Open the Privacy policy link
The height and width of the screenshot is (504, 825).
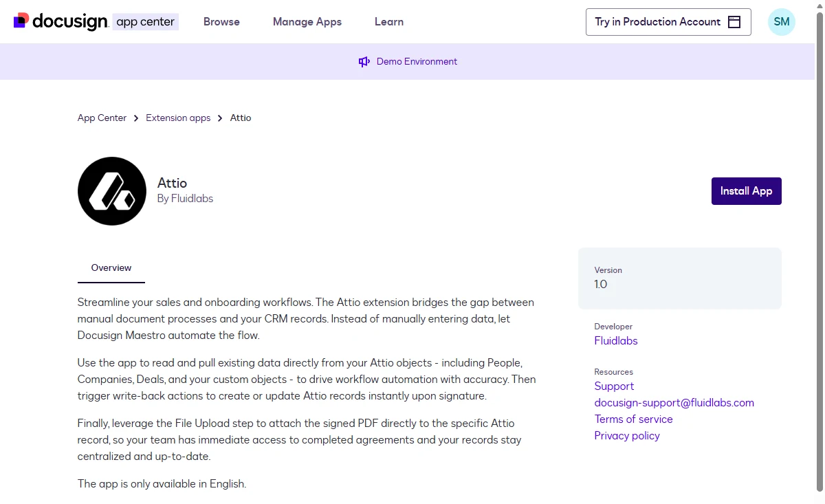pos(627,436)
